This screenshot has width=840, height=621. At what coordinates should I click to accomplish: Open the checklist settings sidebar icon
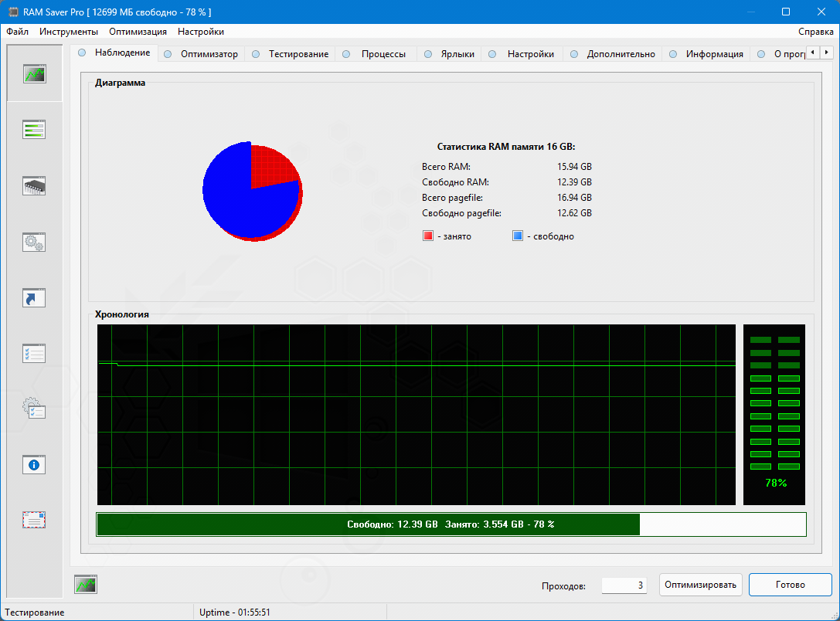34,354
